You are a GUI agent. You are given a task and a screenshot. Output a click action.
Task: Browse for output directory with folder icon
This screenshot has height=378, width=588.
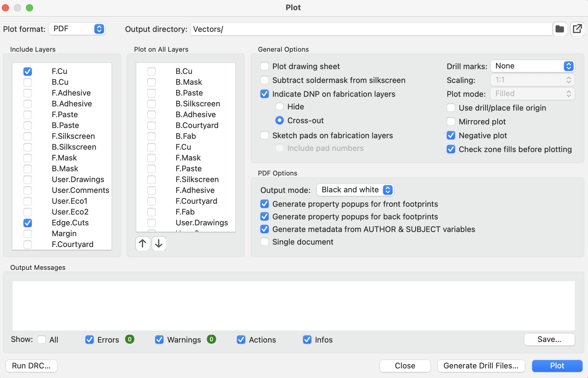pyautogui.click(x=560, y=29)
